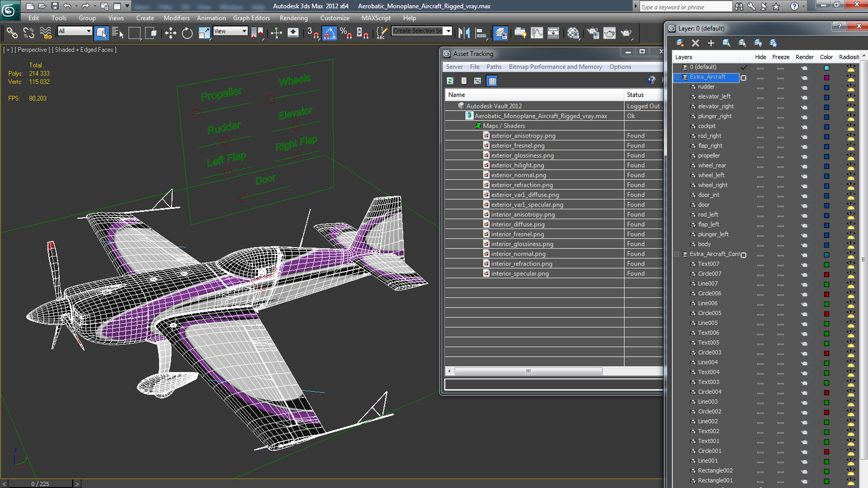This screenshot has width=868, height=488.
Task: Click the Mirror tool icon
Action: tap(464, 33)
